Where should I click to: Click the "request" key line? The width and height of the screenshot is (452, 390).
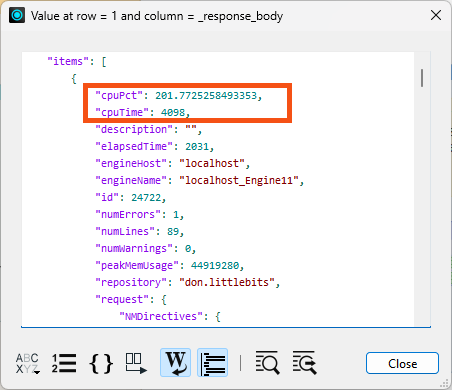click(131, 299)
